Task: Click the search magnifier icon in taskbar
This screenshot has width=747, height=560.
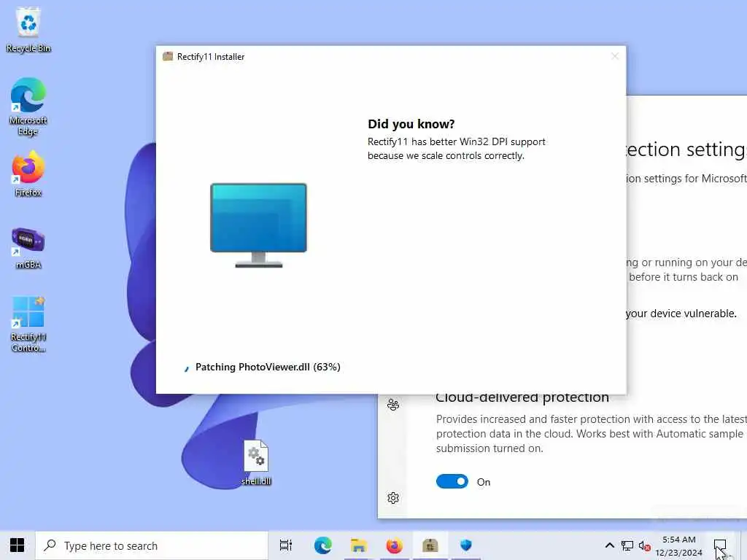Action: [x=50, y=545]
